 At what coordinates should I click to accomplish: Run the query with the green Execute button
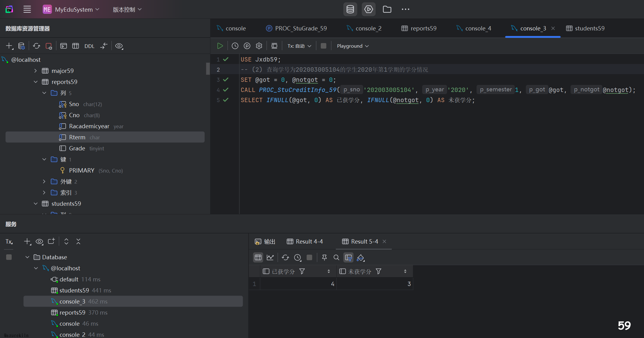click(x=220, y=46)
